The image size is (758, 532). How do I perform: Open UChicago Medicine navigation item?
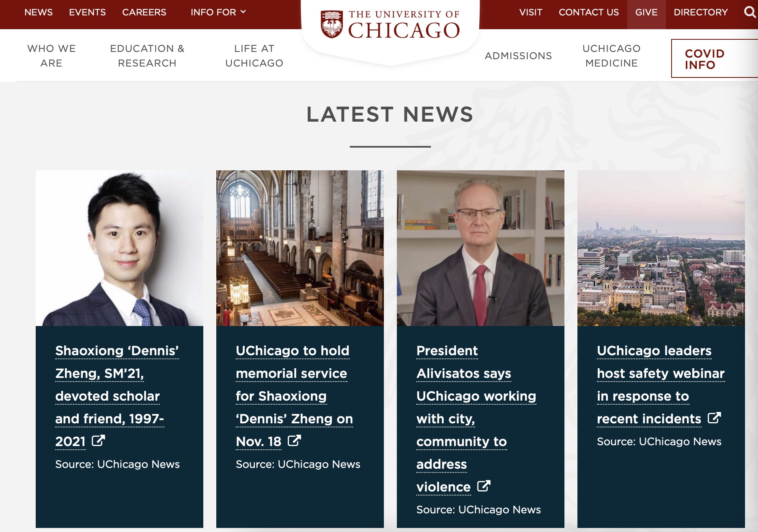pos(612,56)
